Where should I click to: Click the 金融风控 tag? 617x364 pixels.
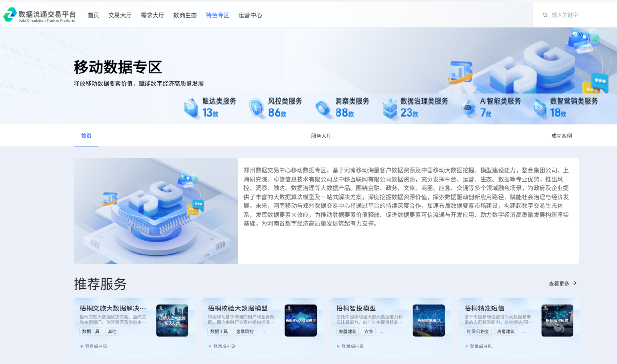point(245,331)
